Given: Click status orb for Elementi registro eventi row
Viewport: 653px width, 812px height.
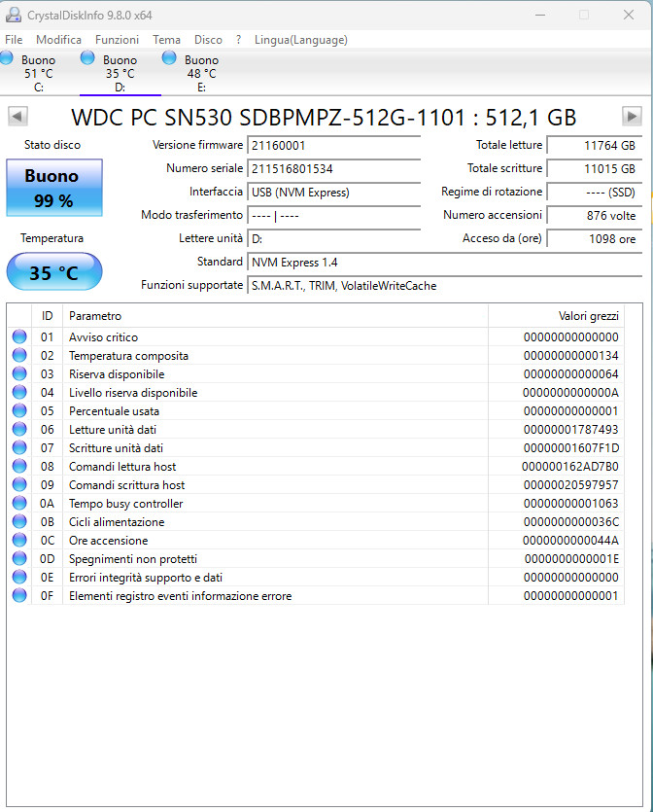Looking at the screenshot, I should click(19, 595).
